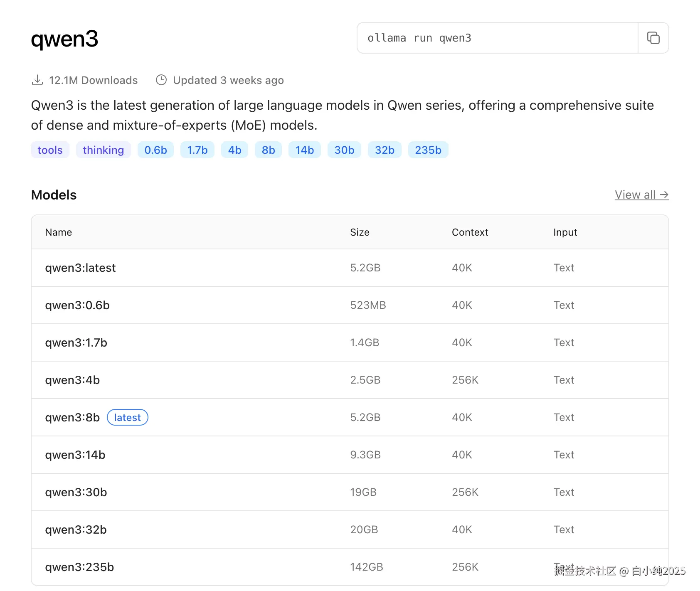Open the qwen3:235b model
Viewport: 700px width, 591px height.
(79, 567)
